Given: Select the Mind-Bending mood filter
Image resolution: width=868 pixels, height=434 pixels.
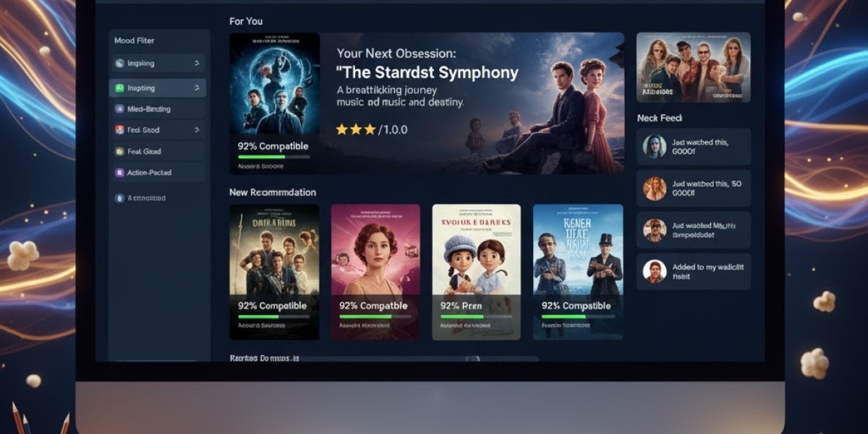Looking at the screenshot, I should click(x=158, y=109).
